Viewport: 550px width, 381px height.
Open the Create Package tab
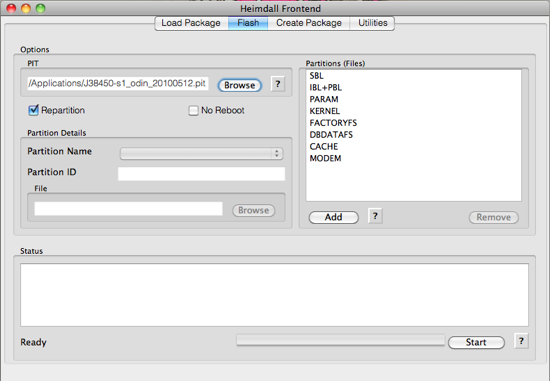(309, 23)
